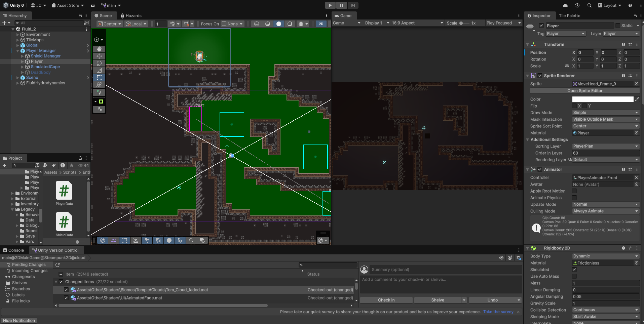Screen dimensions: 644x324
Task: Refresh pending changes list
Action: pyautogui.click(x=58, y=265)
